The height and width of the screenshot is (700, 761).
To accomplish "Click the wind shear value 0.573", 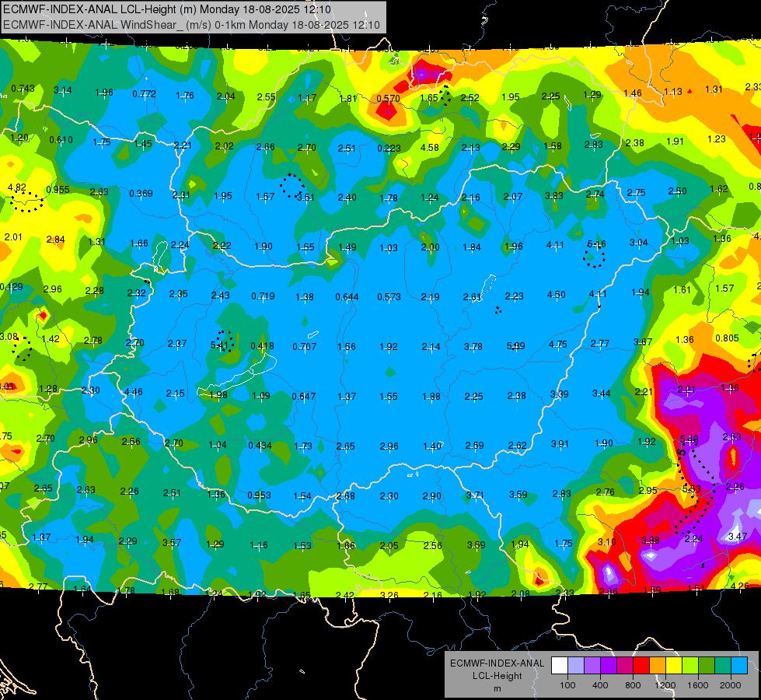I will (x=389, y=296).
